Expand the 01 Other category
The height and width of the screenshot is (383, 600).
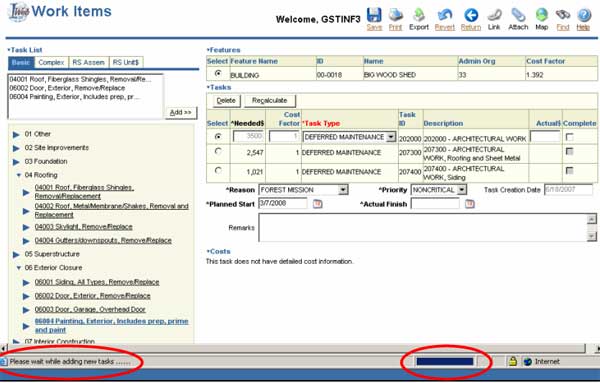(x=16, y=134)
